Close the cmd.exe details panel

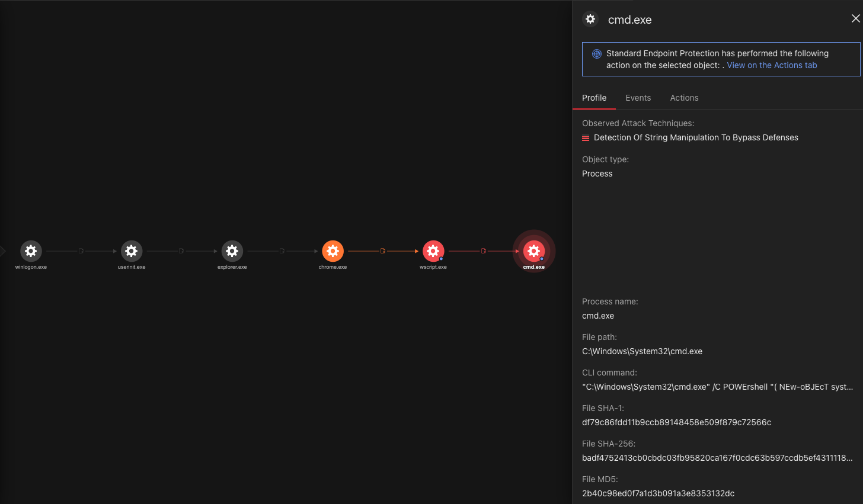(x=856, y=19)
